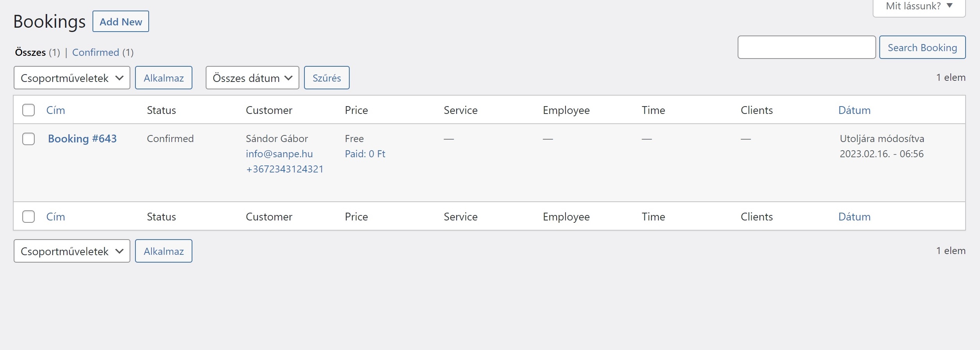Expand the Összes dátum date filter
980x350 pixels.
pos(252,78)
